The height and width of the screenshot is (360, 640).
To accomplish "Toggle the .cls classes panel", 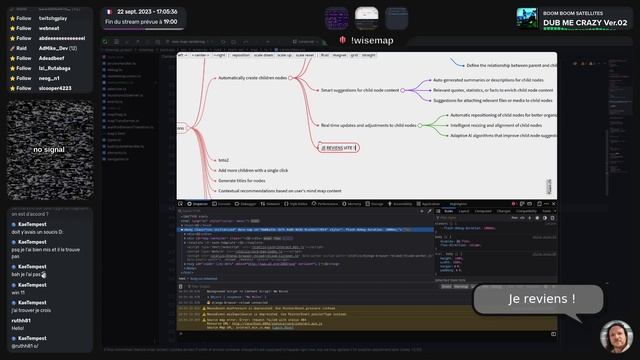I will [x=522, y=218].
